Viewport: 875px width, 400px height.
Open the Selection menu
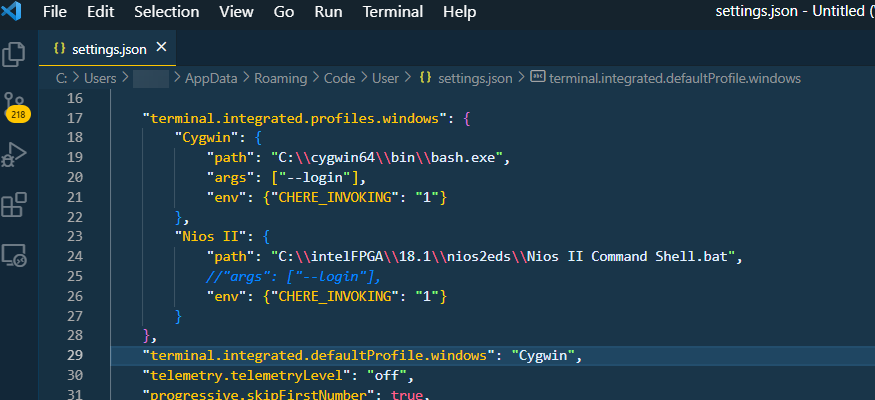(166, 12)
